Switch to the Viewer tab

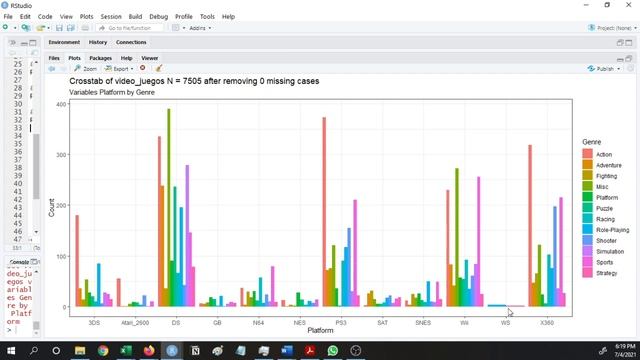[150, 58]
